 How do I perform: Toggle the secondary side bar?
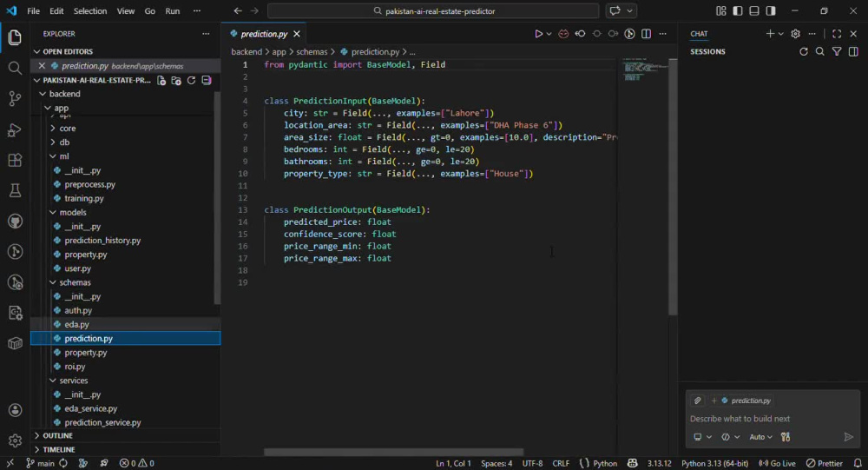tap(771, 11)
